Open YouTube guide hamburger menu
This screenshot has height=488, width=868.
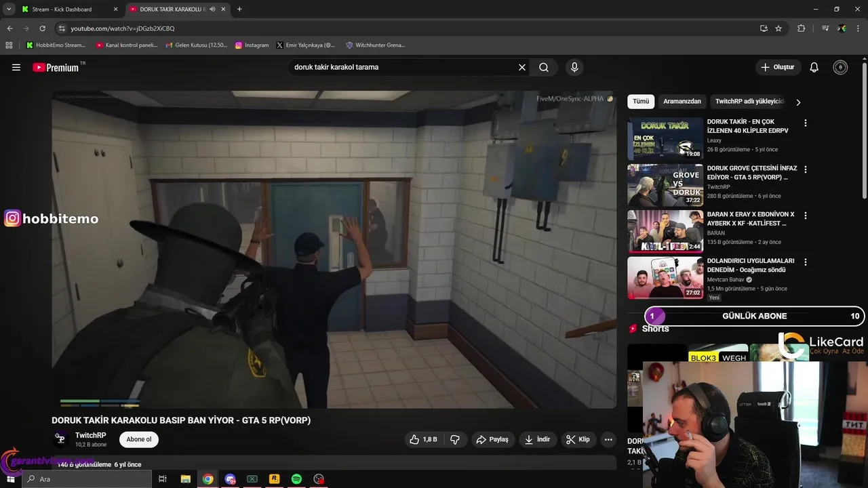(x=16, y=67)
